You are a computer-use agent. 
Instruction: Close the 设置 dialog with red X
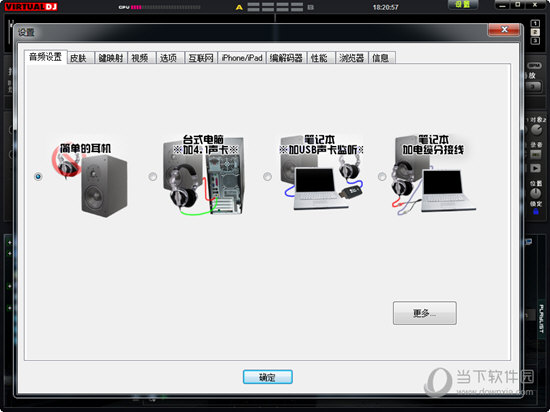pyautogui.click(x=504, y=30)
